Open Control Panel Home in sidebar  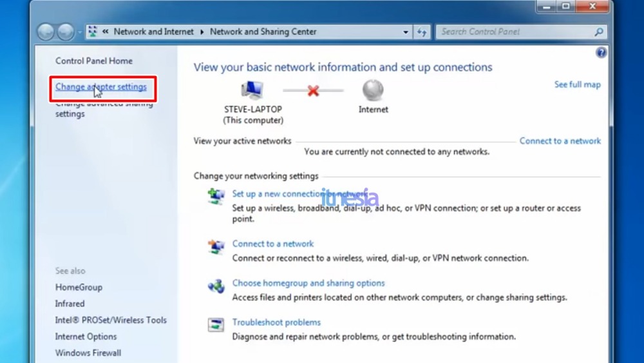[x=94, y=61]
